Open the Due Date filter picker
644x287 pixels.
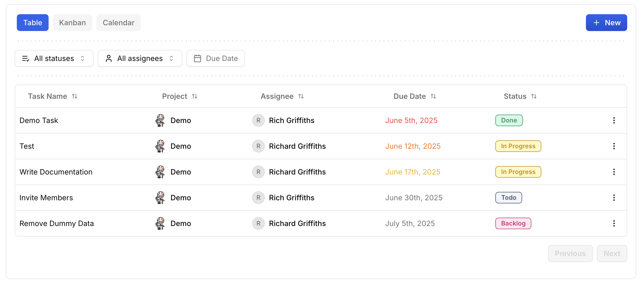point(216,58)
